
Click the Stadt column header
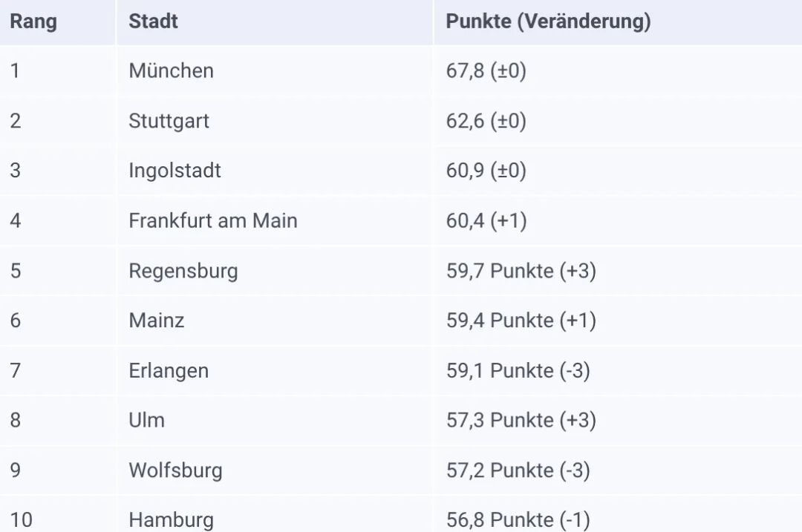pyautogui.click(x=153, y=22)
